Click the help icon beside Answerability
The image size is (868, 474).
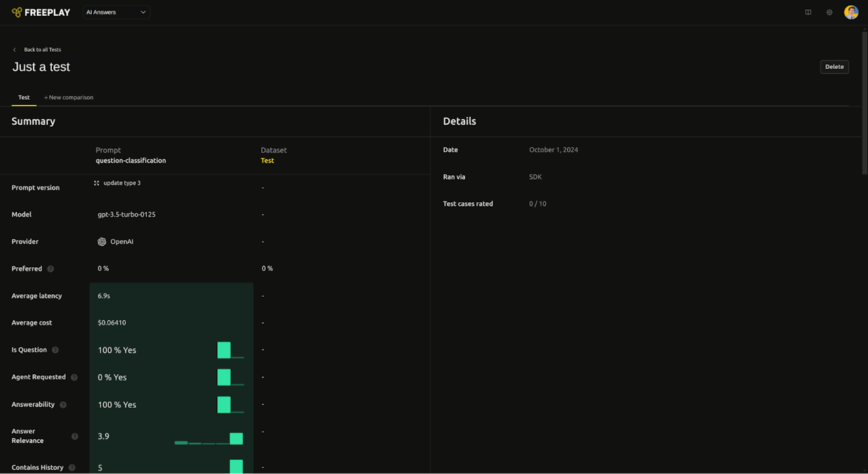point(63,405)
